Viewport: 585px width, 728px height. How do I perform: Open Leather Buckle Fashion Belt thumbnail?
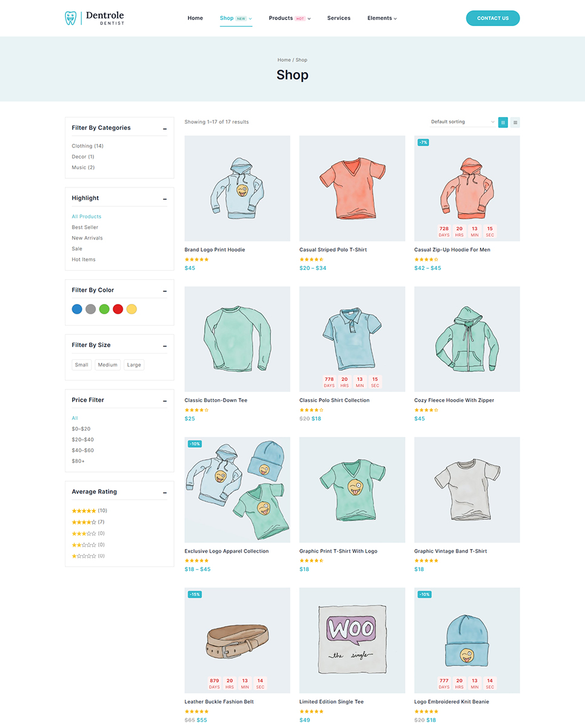pyautogui.click(x=237, y=640)
